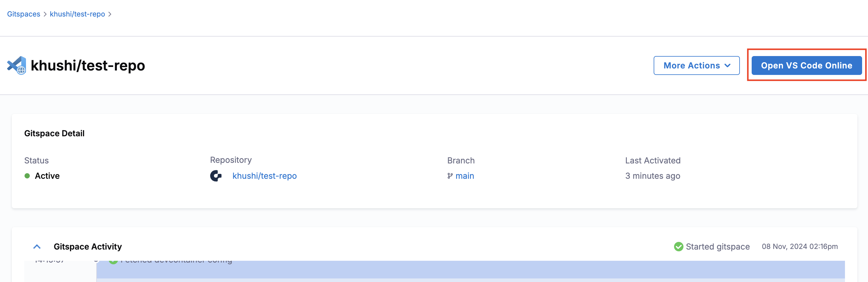This screenshot has height=282, width=868.
Task: Click the Started gitspace status text
Action: [x=717, y=247]
